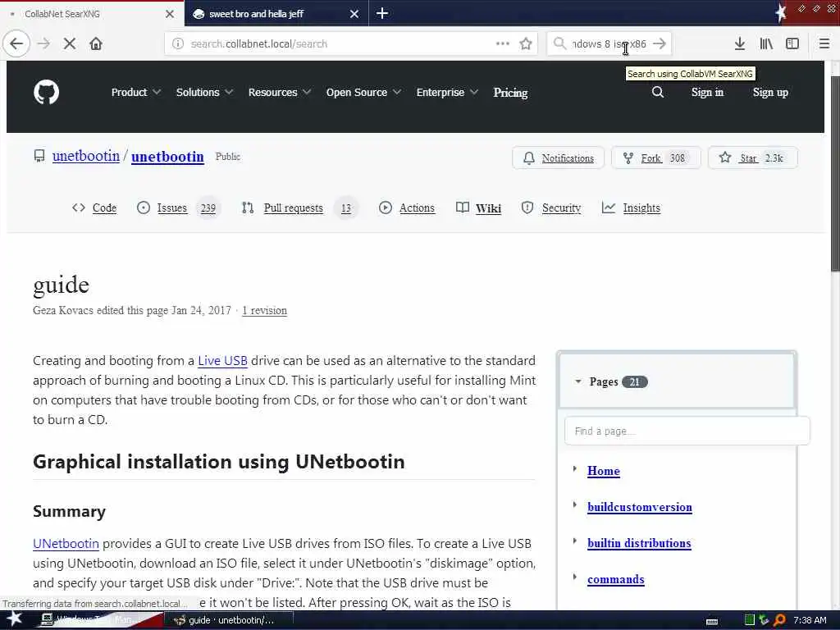The height and width of the screenshot is (630, 840).
Task: Open the unetbootin owner link
Action: pos(85,156)
